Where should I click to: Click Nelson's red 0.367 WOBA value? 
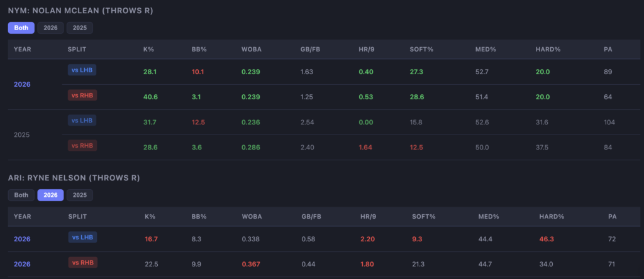tap(251, 264)
